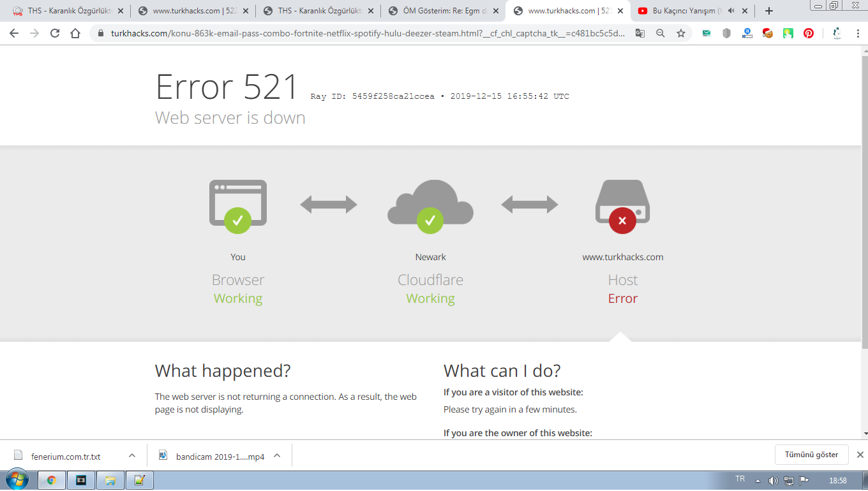Viewport: 868px width, 491px height.
Task: Open the fenerium.com.tr.txt downloaded file
Action: [66, 456]
